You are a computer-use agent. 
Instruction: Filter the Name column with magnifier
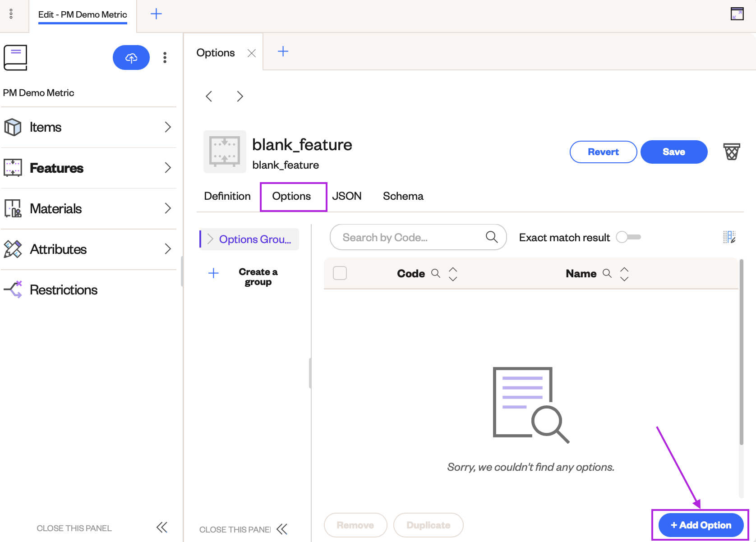pyautogui.click(x=607, y=273)
